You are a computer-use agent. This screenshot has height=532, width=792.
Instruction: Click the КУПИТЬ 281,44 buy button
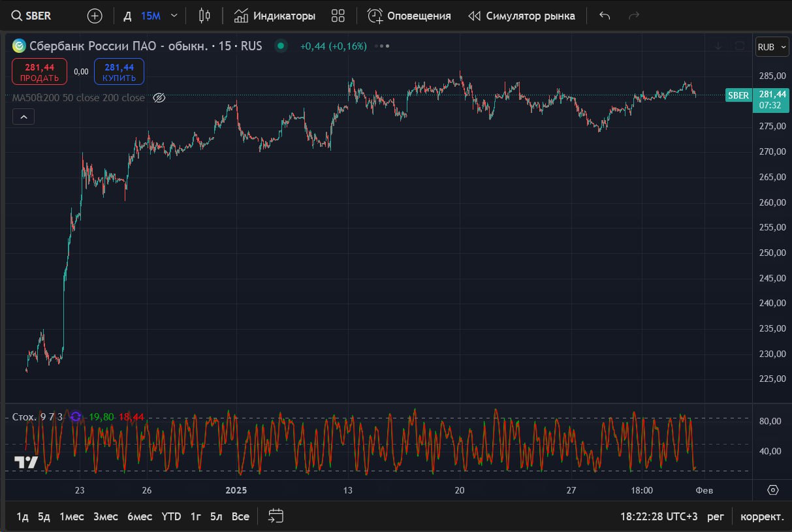click(119, 71)
